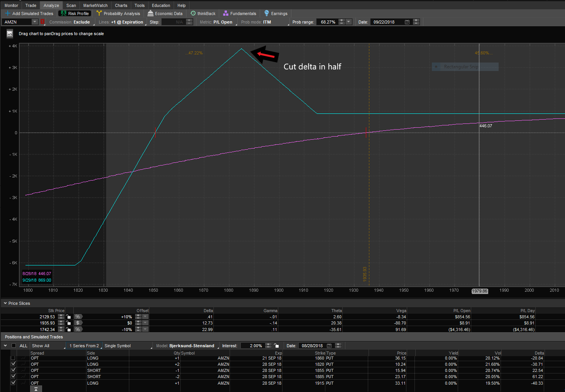The width and height of the screenshot is (565, 392).
Task: Switch to the Charts tab
Action: (121, 5)
